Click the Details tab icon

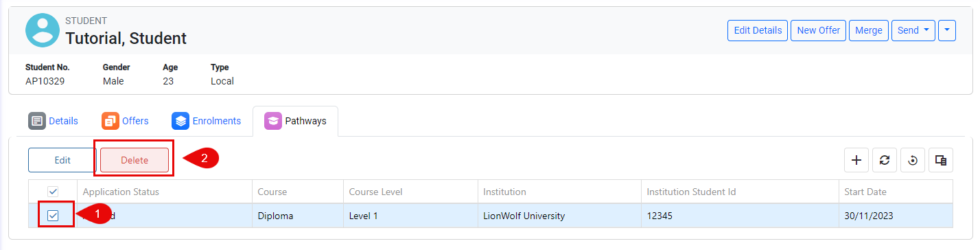tap(36, 121)
